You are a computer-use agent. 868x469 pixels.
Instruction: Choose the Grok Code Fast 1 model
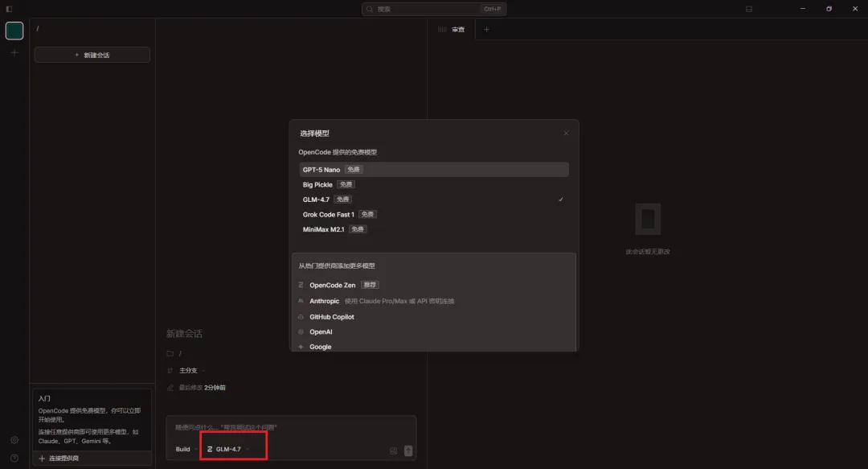pyautogui.click(x=434, y=215)
